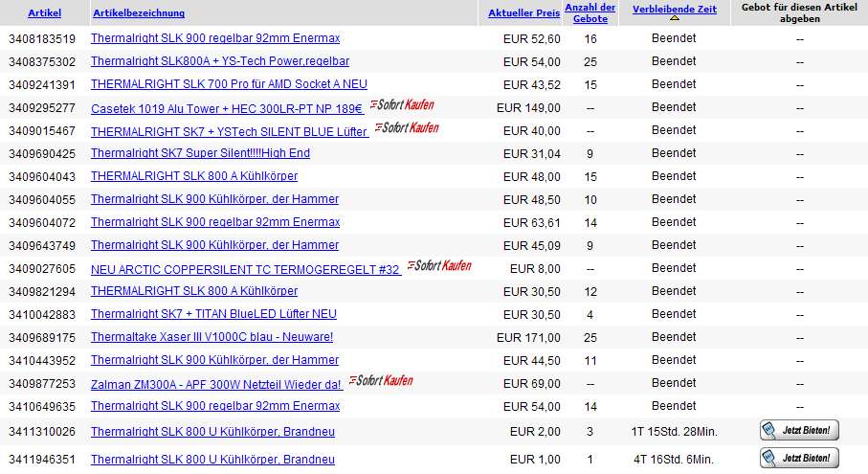
Task: Sort by Anzahl der Gebote column
Action: point(590,12)
